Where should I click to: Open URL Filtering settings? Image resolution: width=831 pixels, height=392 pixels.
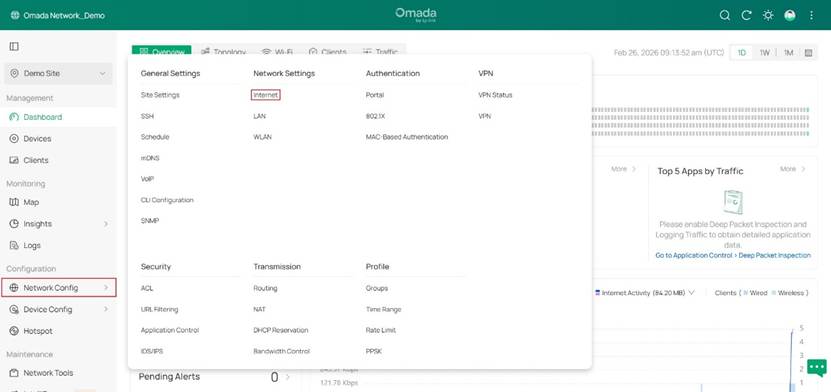[160, 309]
